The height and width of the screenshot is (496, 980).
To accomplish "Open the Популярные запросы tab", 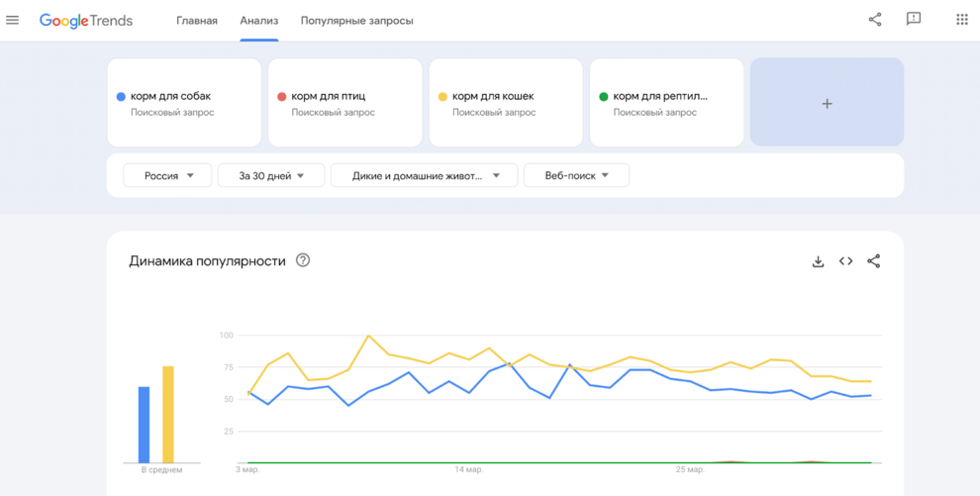I will (357, 21).
